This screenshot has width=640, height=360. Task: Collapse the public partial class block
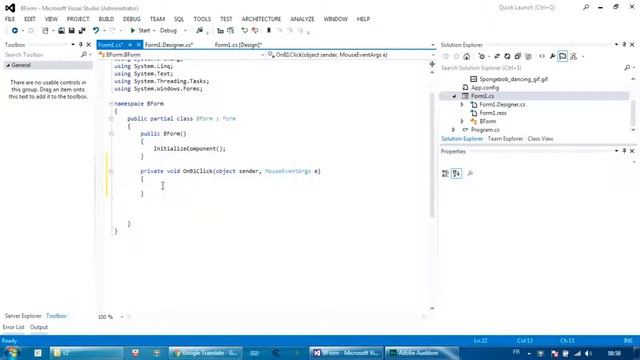tap(111, 119)
